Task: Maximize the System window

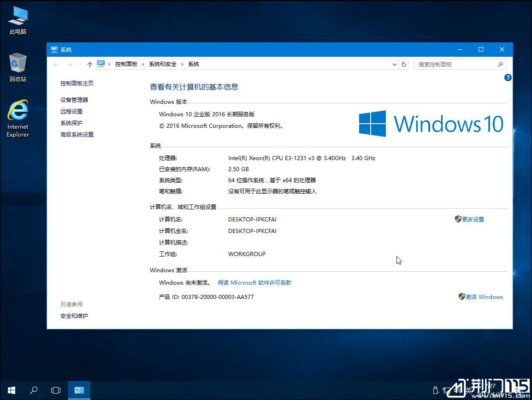Action: point(481,49)
